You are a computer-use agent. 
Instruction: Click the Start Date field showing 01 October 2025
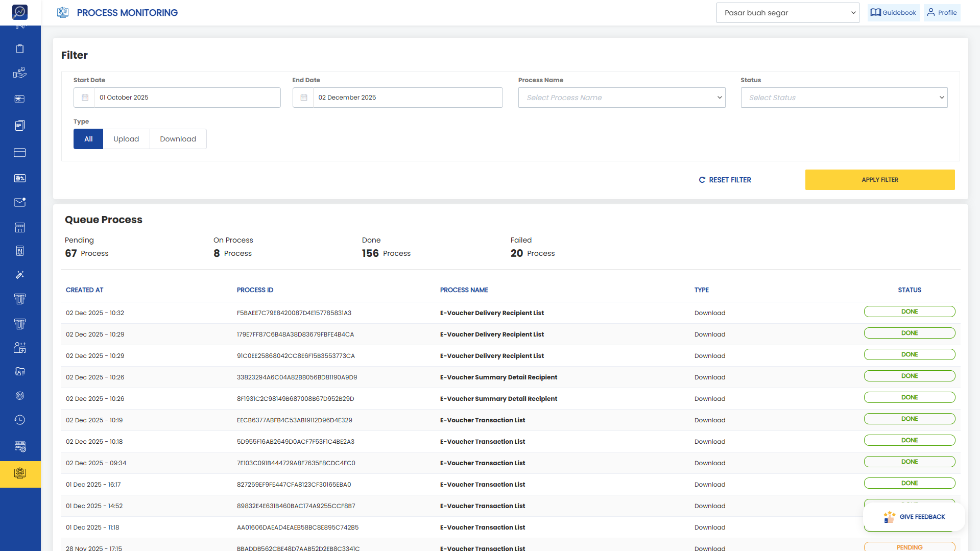coord(177,98)
